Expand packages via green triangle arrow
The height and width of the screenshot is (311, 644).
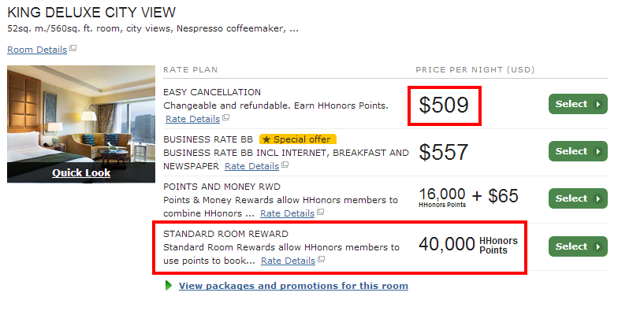[169, 286]
